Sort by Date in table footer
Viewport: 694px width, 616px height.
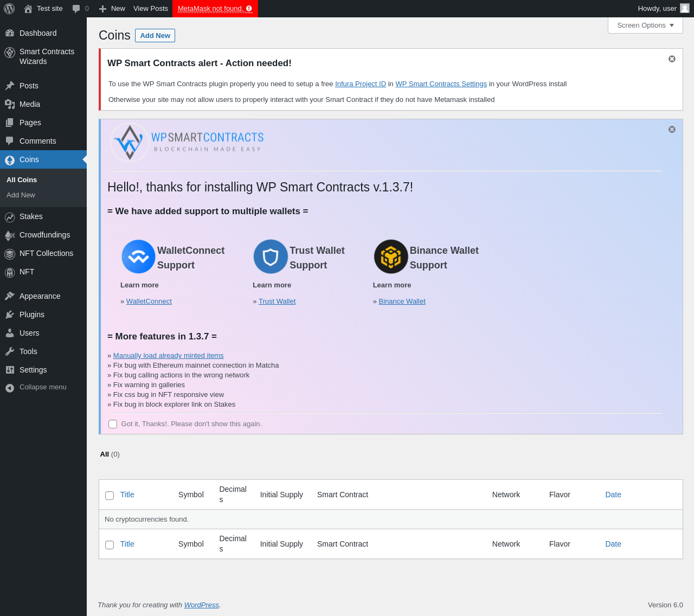point(613,544)
